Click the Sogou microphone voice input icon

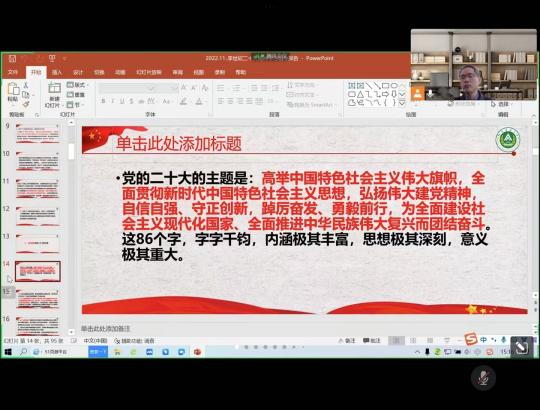tap(503, 340)
